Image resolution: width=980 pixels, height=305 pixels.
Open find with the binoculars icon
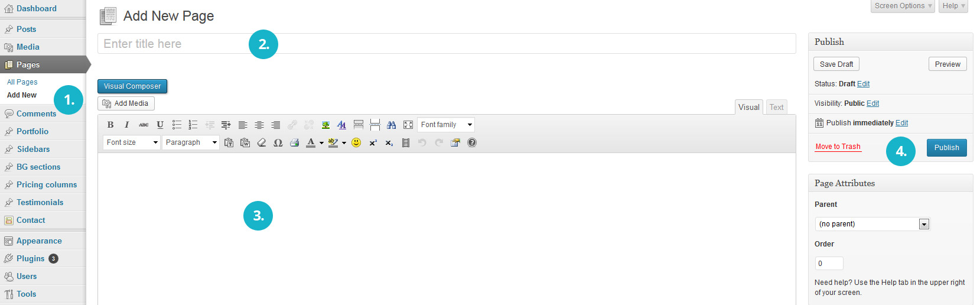click(392, 125)
